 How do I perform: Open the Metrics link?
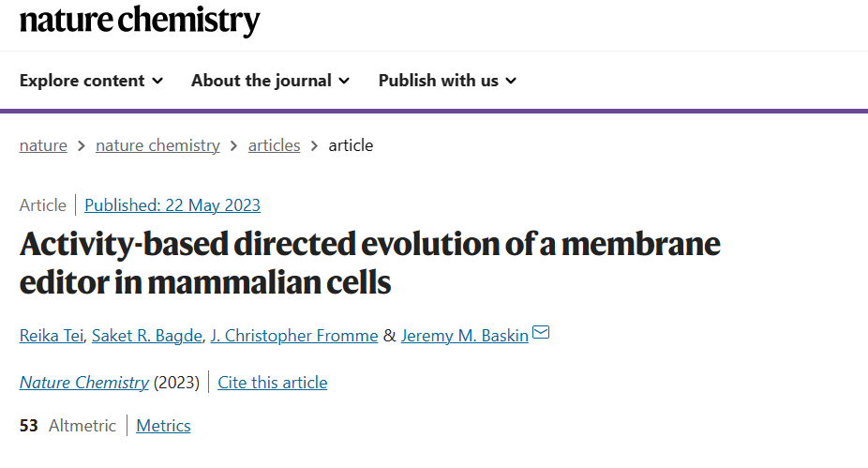(x=163, y=426)
